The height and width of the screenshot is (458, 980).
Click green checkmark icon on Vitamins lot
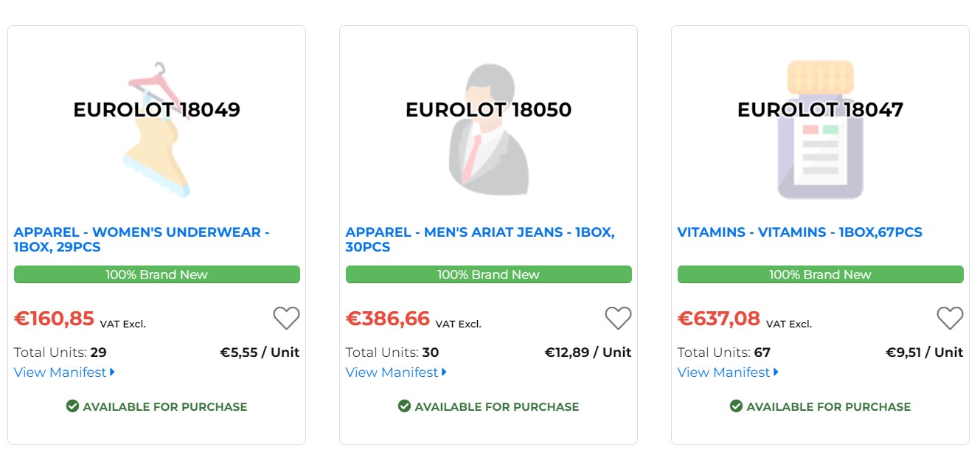(x=736, y=406)
